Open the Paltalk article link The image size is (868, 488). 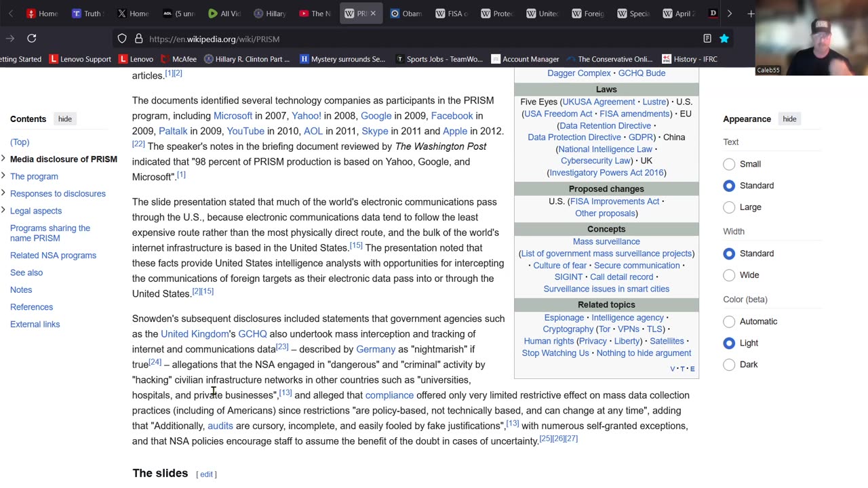tap(173, 131)
